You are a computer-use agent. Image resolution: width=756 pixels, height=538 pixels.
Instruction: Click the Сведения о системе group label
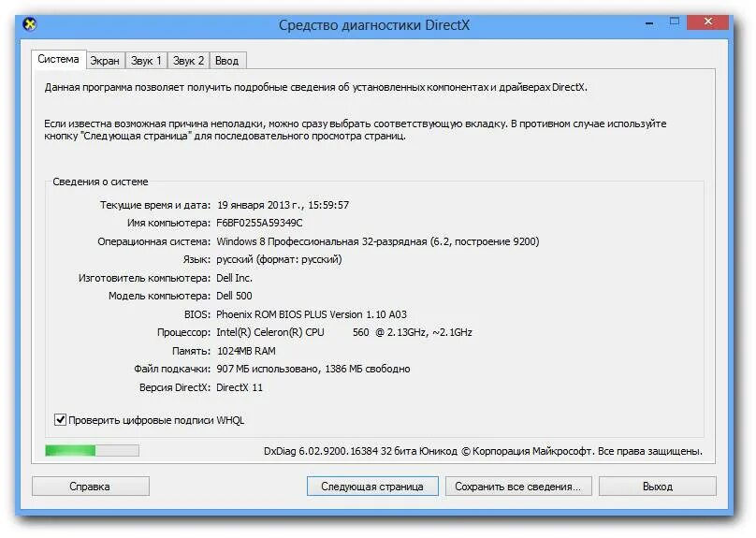pos(100,182)
